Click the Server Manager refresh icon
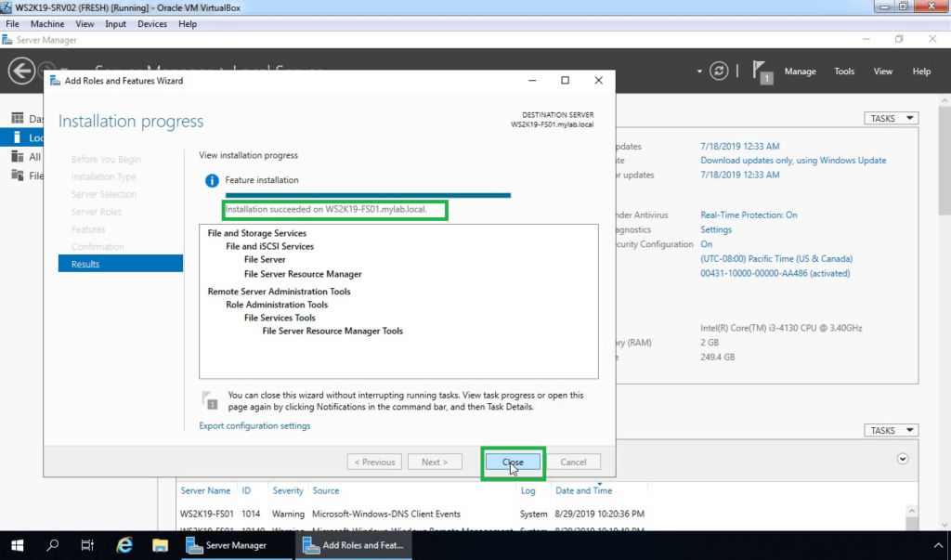951x560 pixels. (x=719, y=71)
